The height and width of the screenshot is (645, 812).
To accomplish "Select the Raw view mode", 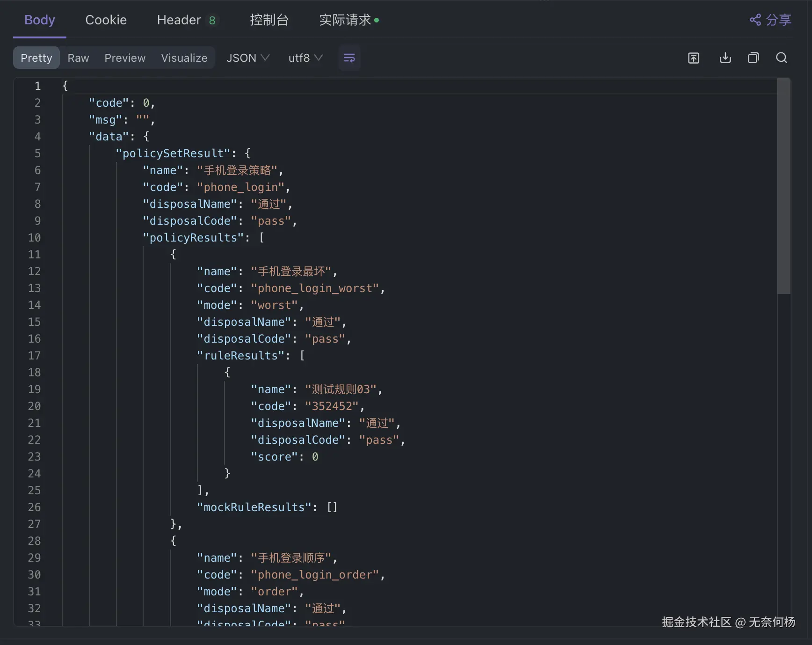I will 78,58.
